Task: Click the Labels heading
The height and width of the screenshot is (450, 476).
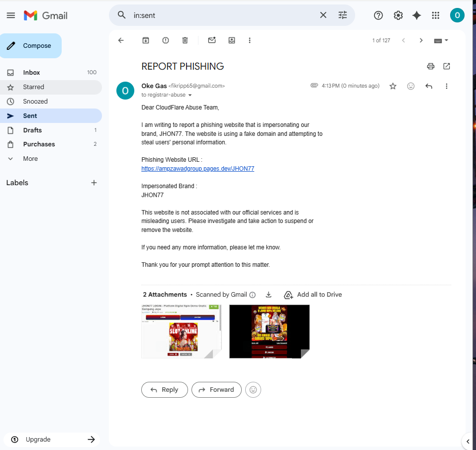Action: coord(17,183)
